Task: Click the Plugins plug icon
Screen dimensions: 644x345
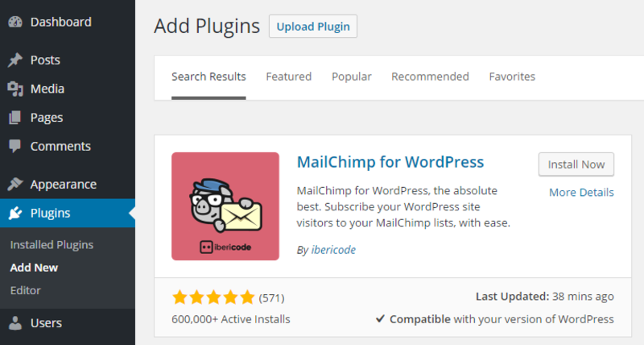Action: 15,213
